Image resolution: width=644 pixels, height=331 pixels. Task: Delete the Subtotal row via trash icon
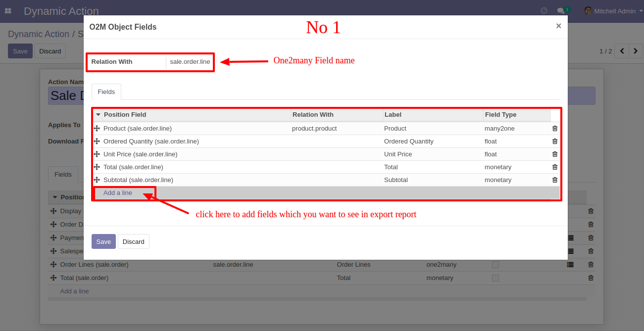[555, 180]
